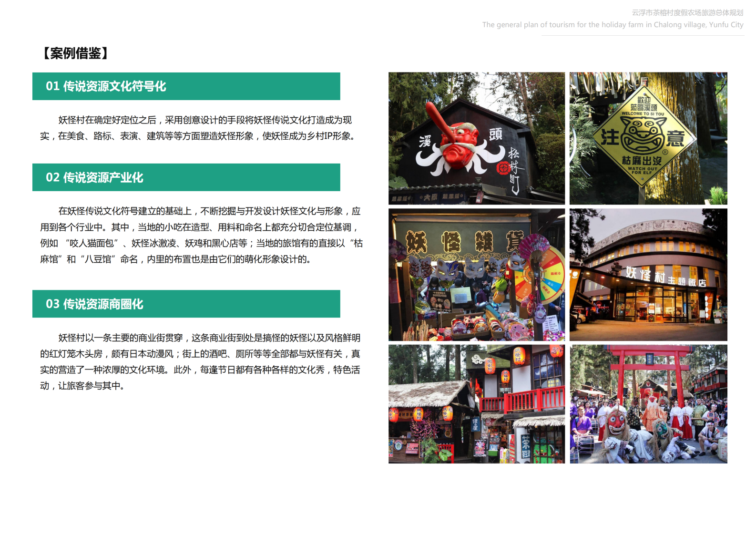
Task: Click the 【案例借鉴】 section heading
Action: coord(76,53)
